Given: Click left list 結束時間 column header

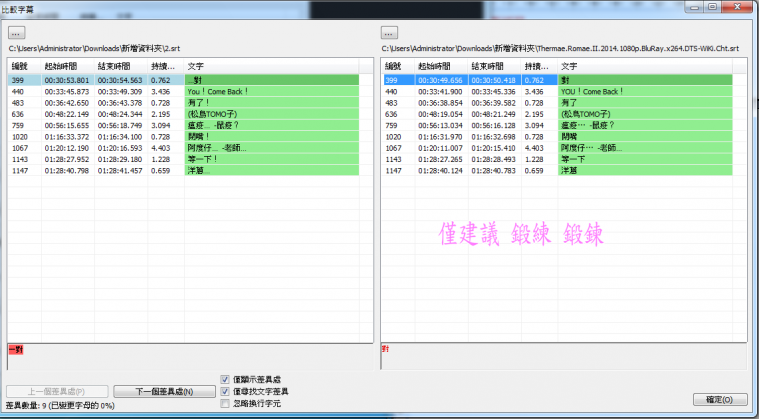Looking at the screenshot, I should (121, 66).
